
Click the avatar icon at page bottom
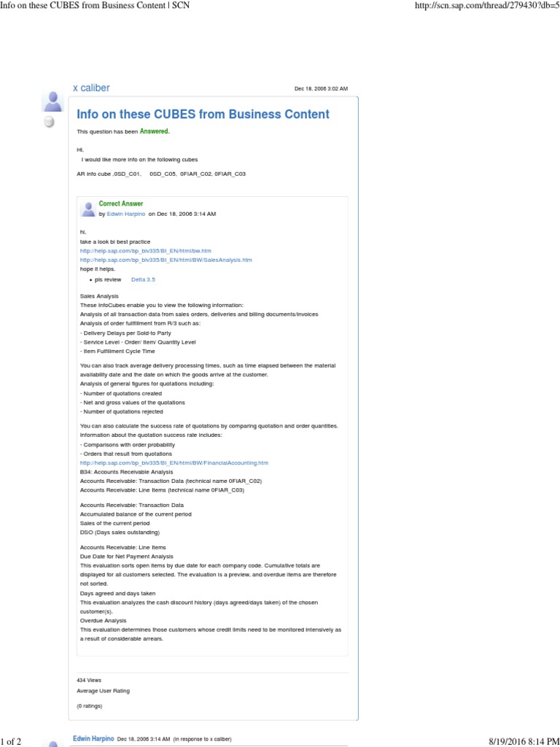pyautogui.click(x=53, y=741)
